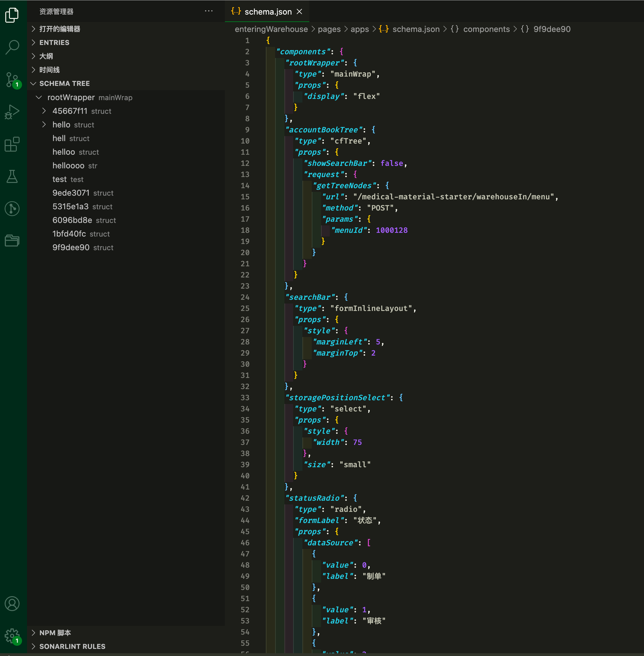Open the Search view icon
644x656 pixels.
[12, 47]
